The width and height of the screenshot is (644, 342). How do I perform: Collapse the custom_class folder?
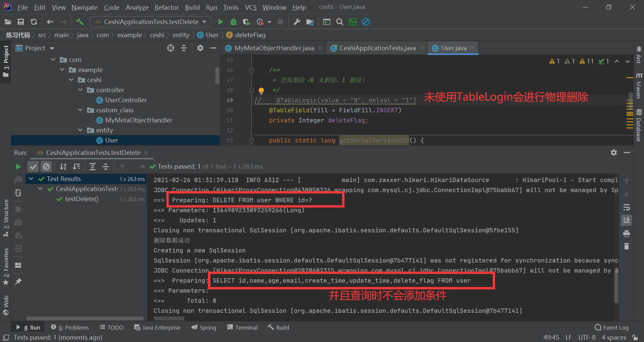(x=80, y=110)
